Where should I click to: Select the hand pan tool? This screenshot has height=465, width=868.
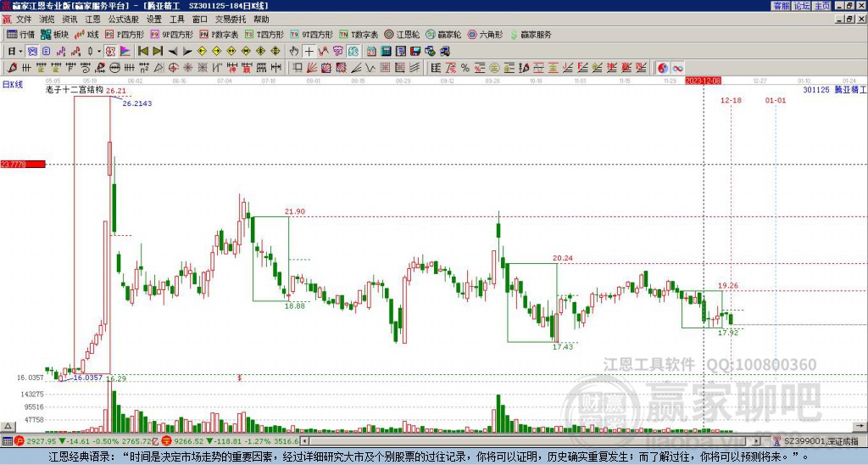point(294,52)
